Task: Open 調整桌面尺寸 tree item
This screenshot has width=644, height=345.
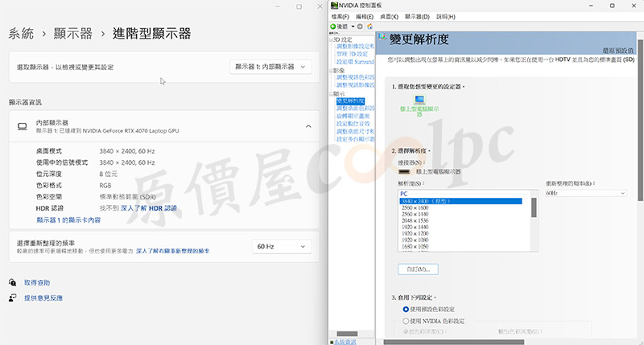Action: pos(355,131)
